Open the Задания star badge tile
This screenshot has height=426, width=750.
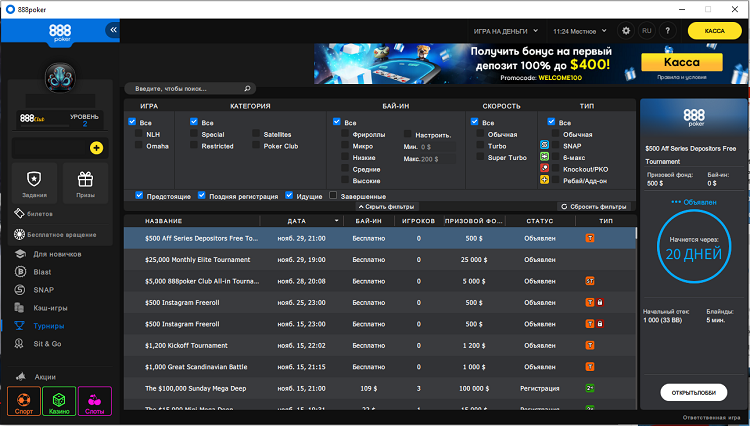[33, 182]
